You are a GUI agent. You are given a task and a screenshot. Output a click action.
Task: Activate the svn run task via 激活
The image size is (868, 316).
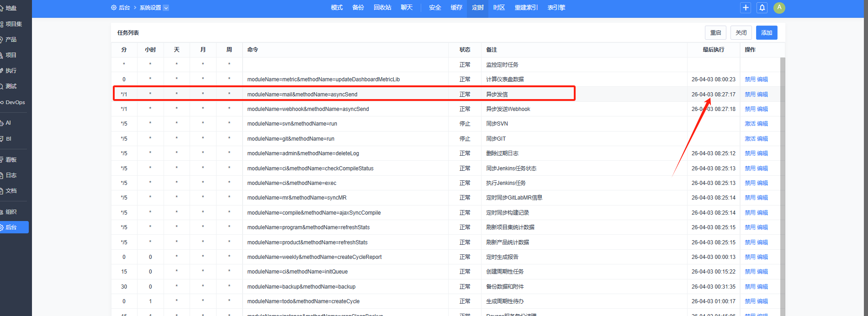pyautogui.click(x=750, y=124)
